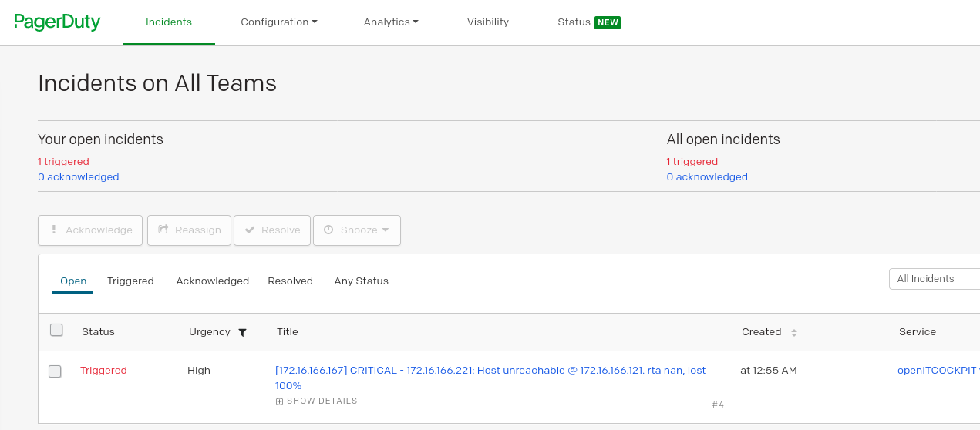Screen dimensions: 980x430
Task: Select the Any Status filter tab
Action: tap(361, 281)
